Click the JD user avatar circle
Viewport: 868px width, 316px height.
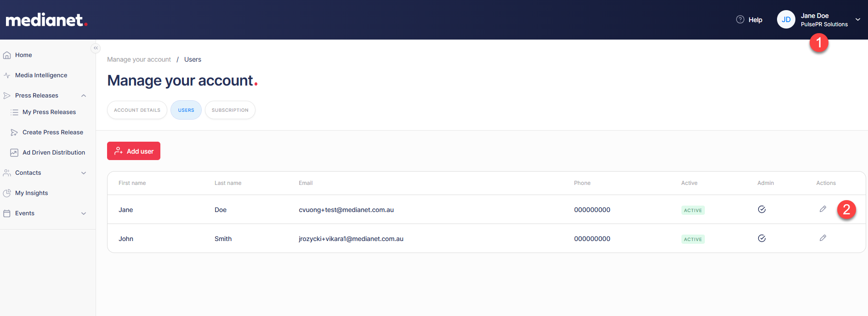(786, 20)
